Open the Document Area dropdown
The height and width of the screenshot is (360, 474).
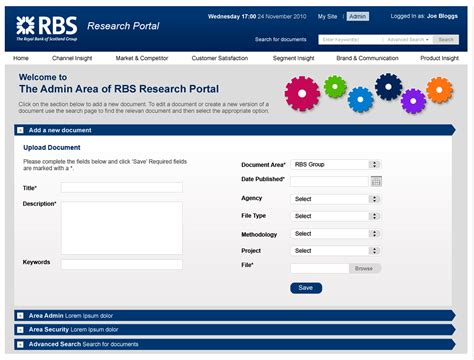click(336, 164)
